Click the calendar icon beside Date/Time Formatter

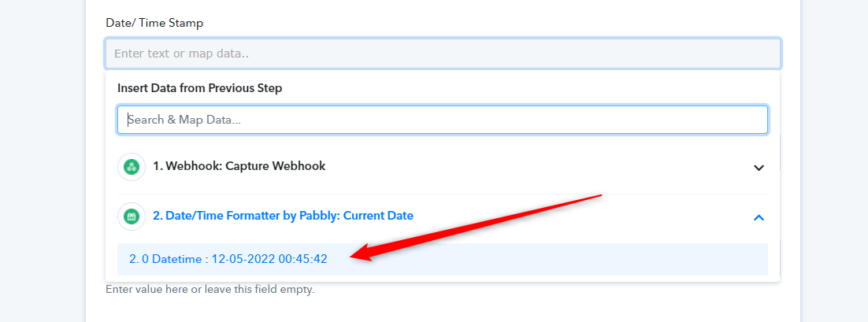pyautogui.click(x=132, y=217)
